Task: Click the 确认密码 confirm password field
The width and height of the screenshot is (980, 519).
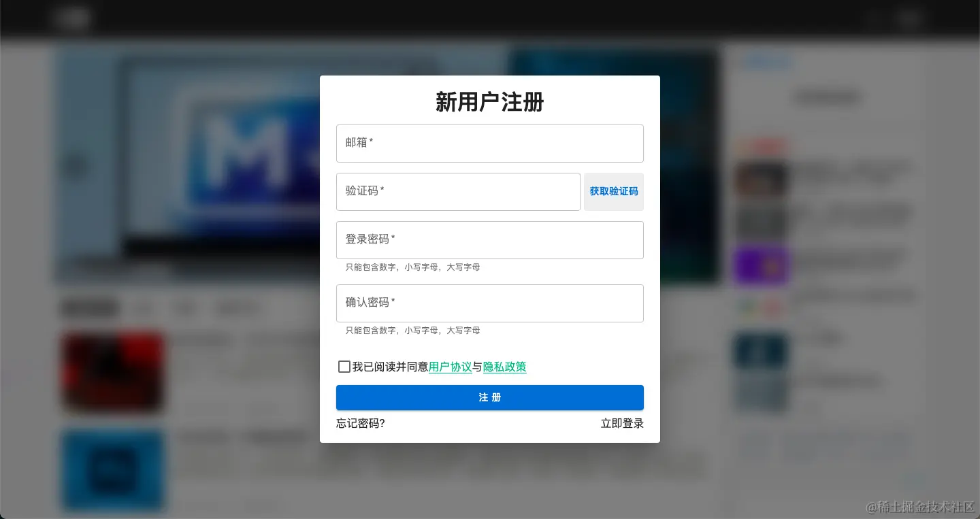Action: click(489, 303)
